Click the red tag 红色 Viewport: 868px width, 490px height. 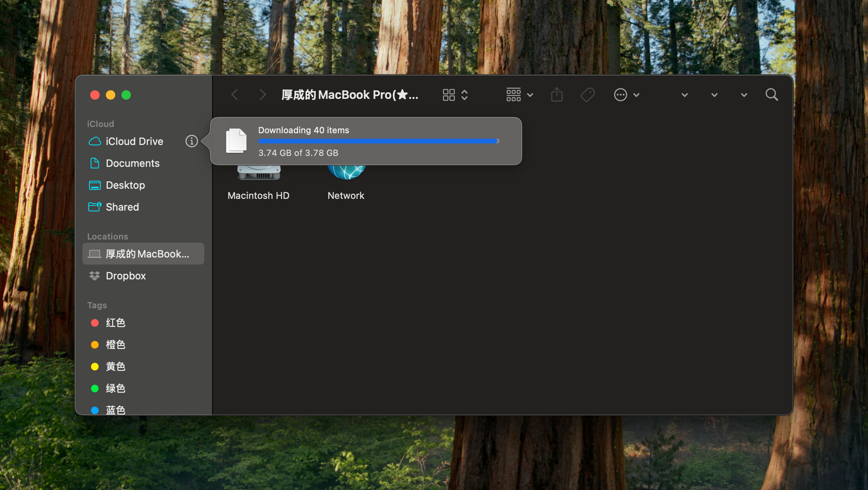[115, 322]
